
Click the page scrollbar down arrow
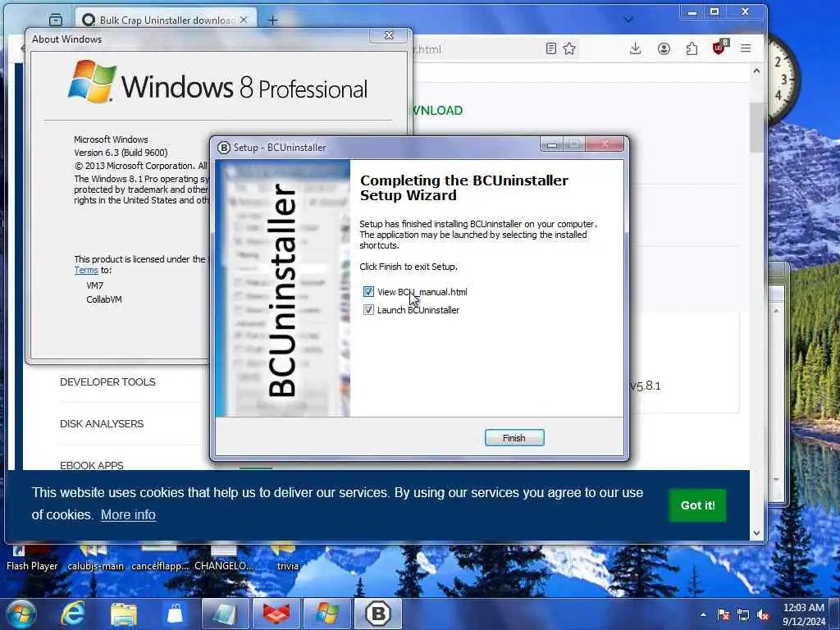pos(756,533)
